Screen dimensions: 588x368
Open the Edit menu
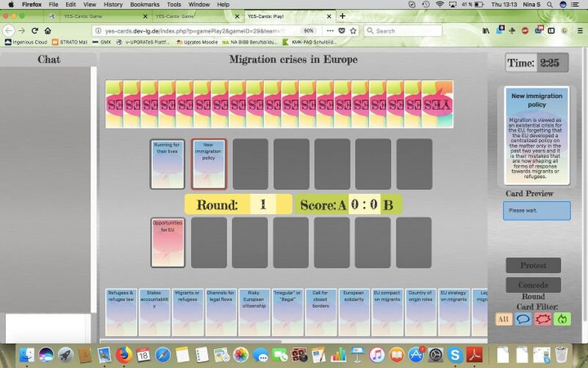click(x=71, y=4)
